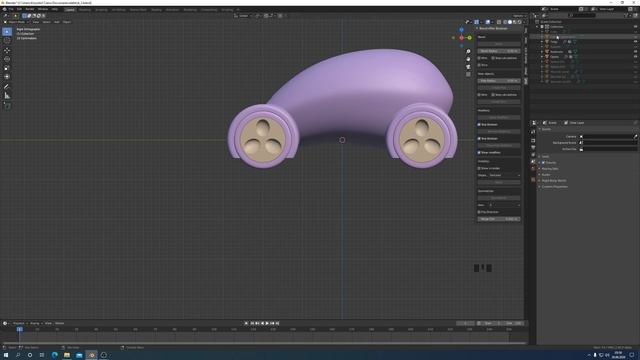Image resolution: width=640 pixels, height=360 pixels.
Task: Open the Render menu
Action: [x=30, y=9]
